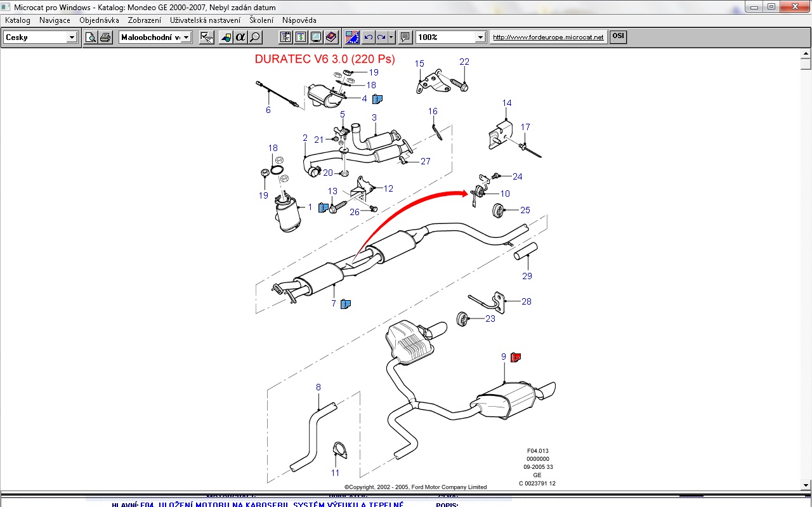
Task: Open the Cesky language dropdown
Action: (72, 37)
